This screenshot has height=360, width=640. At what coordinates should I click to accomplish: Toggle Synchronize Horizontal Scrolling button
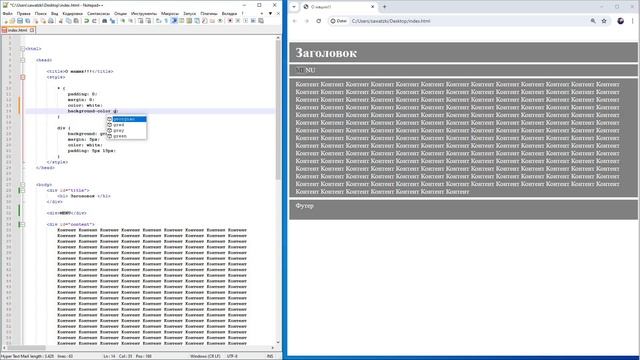tap(148, 21)
